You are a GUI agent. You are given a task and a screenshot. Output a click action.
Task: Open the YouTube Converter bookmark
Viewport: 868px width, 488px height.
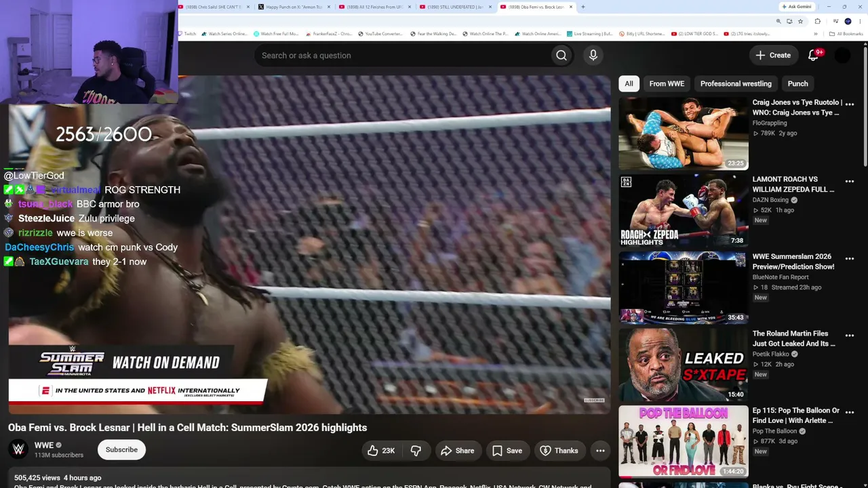(x=380, y=34)
